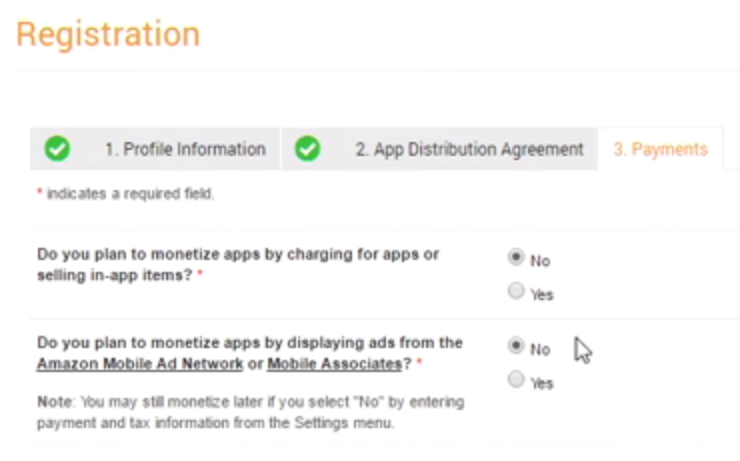740x461 pixels.
Task: Click the Note paragraph about monetizing later
Action: (x=251, y=412)
